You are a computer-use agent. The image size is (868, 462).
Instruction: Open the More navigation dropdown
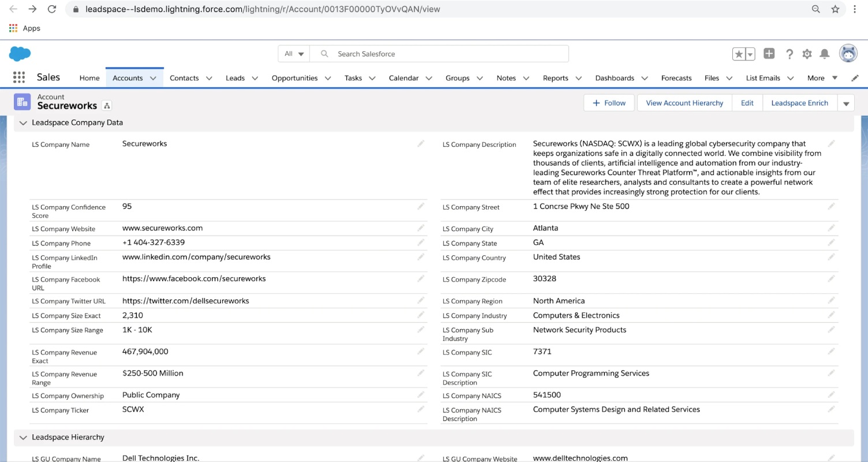[822, 78]
